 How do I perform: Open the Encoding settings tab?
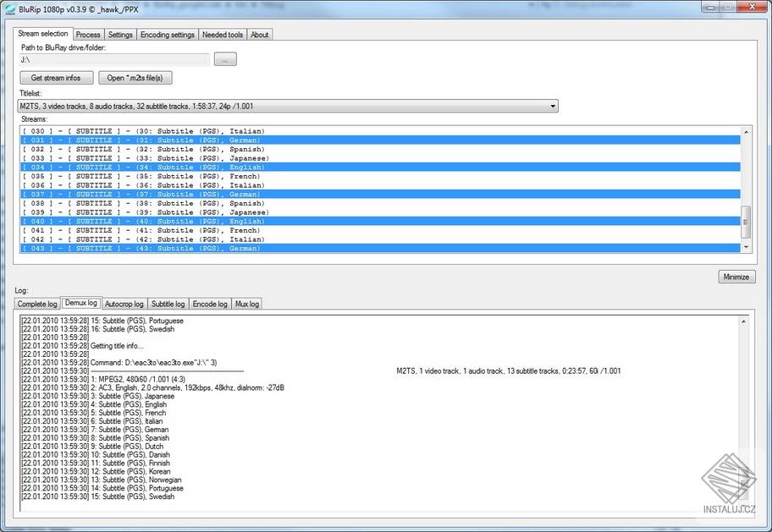tap(168, 35)
